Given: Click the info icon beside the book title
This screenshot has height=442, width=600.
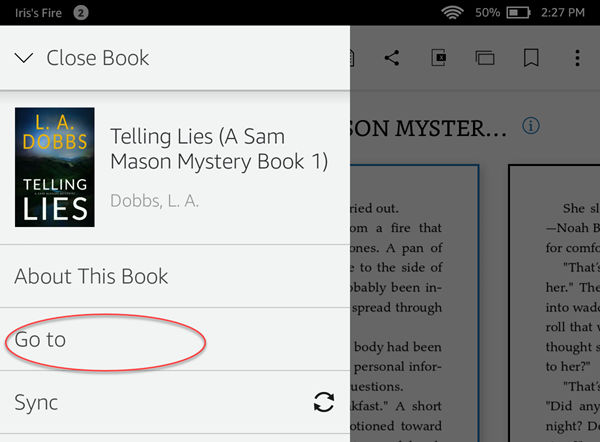Looking at the screenshot, I should (531, 126).
